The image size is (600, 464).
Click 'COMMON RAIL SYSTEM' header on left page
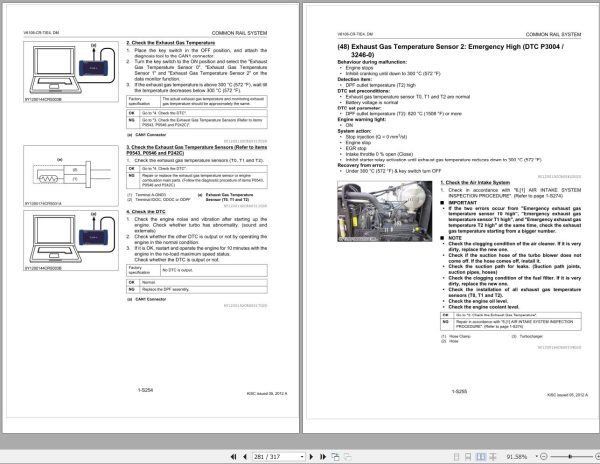[x=239, y=33]
